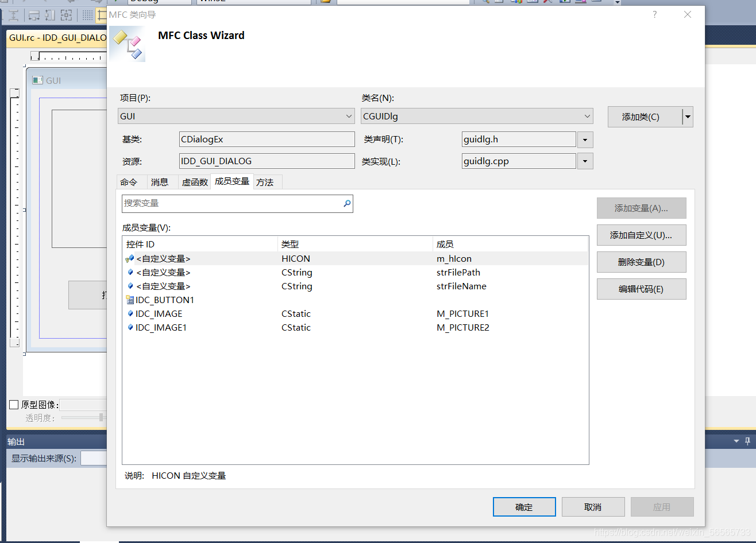Select the variable icon beside strFilePath
This screenshot has width=756, height=543.
click(130, 273)
